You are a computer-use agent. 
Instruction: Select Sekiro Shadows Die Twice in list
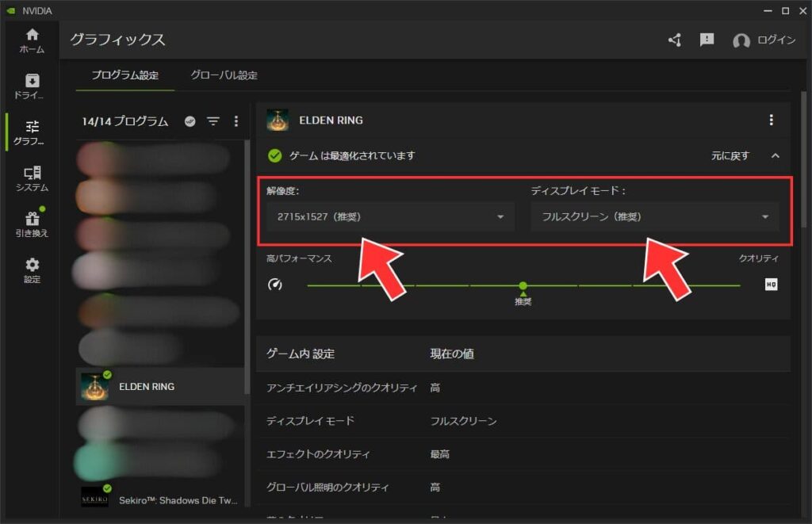click(x=160, y=499)
